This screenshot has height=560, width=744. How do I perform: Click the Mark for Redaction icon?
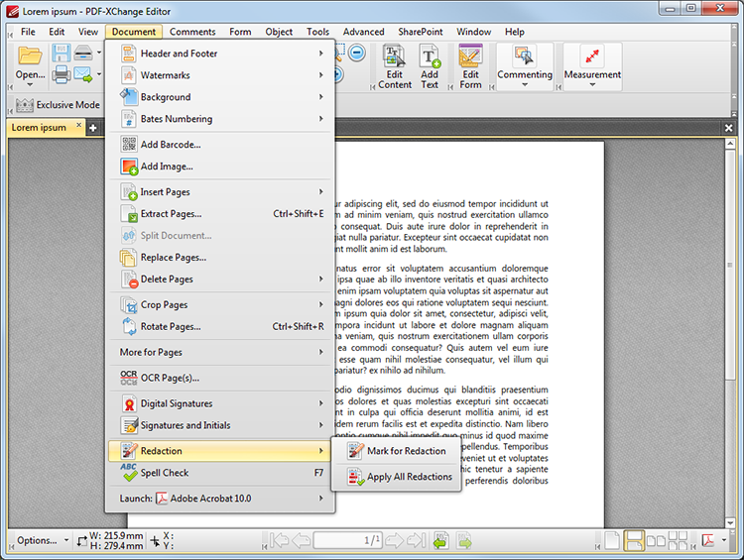[x=354, y=451]
